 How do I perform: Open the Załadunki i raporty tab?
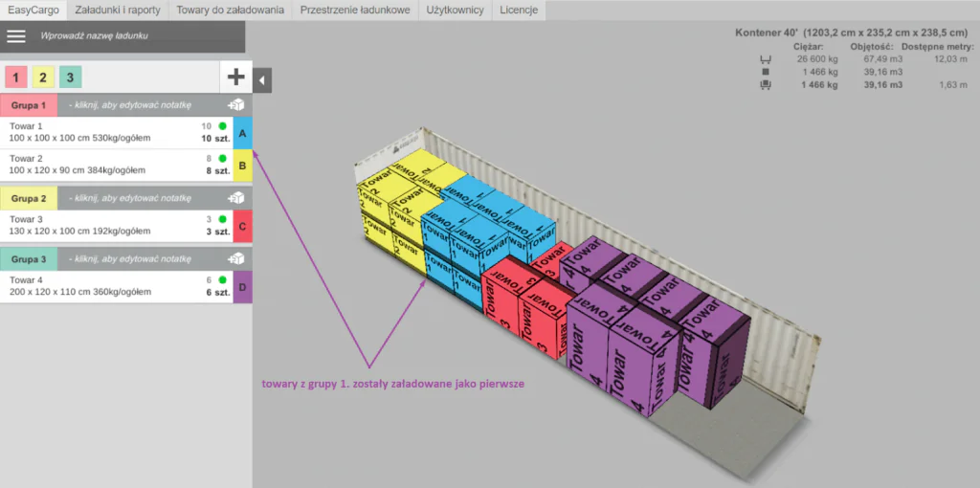pyautogui.click(x=118, y=10)
